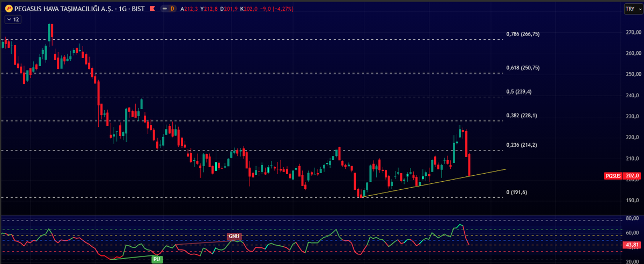644x264 pixels.
Task: Select the GNU divergence label on RSI
Action: pos(233,236)
